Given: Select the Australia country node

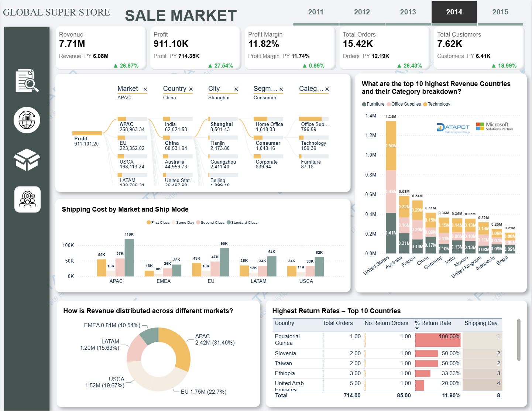Looking at the screenshot, I should pyautogui.click(x=178, y=162).
